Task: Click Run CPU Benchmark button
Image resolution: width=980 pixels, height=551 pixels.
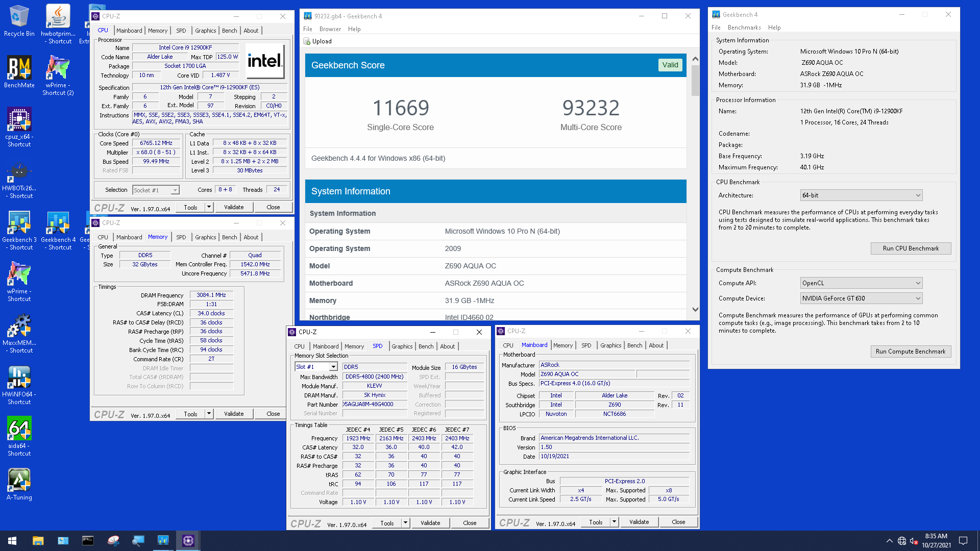Action: pyautogui.click(x=911, y=248)
